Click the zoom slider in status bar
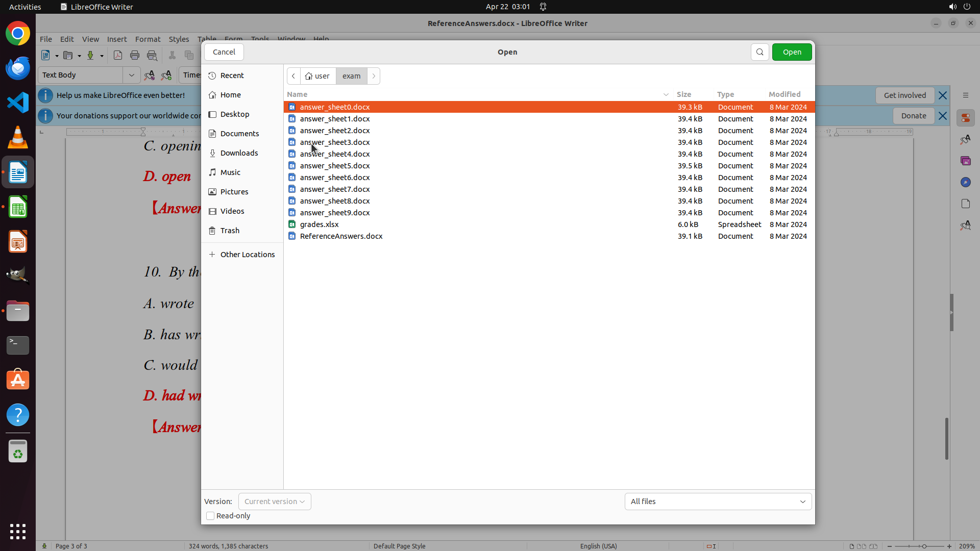 pyautogui.click(x=919, y=546)
